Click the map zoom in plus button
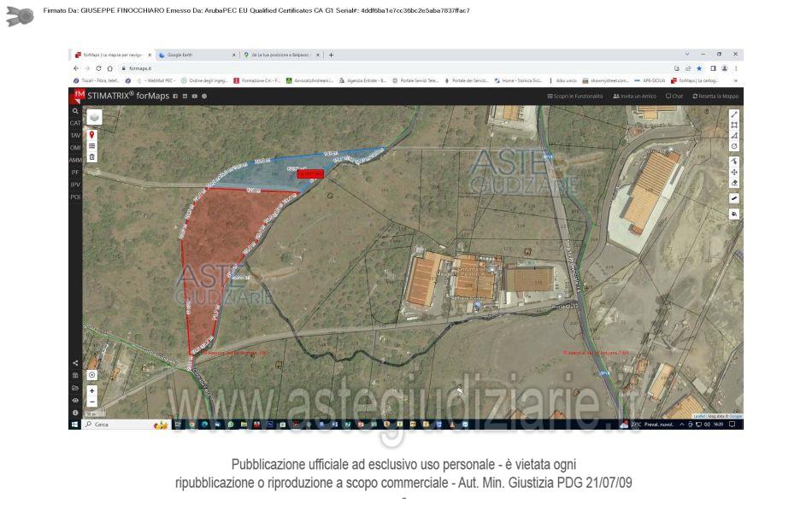This screenshot has width=812, height=516. (92, 390)
